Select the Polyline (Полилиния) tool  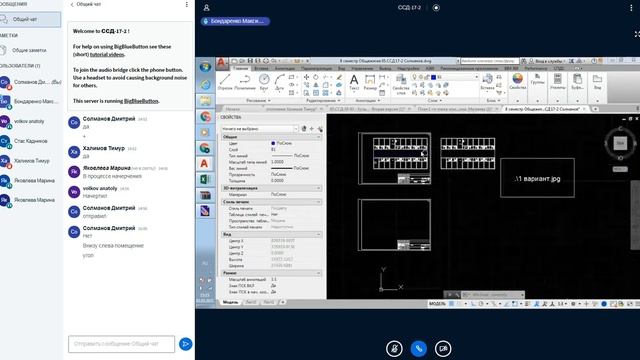(245, 81)
